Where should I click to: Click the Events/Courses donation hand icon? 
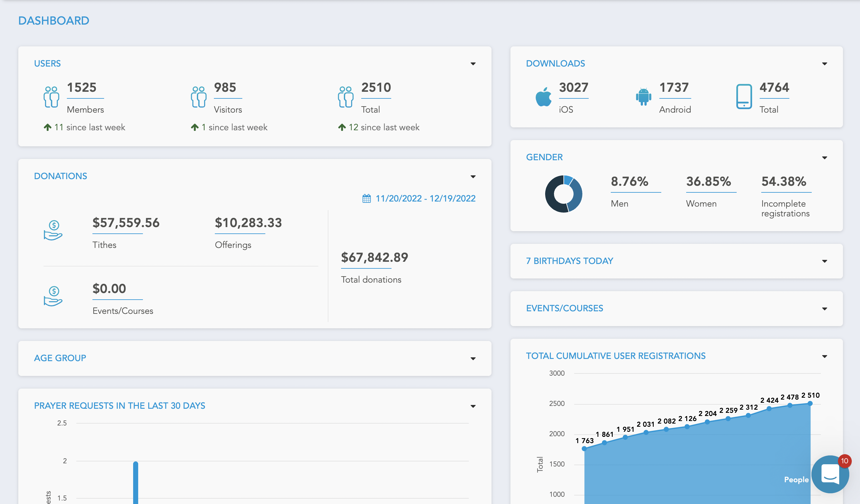coord(53,296)
